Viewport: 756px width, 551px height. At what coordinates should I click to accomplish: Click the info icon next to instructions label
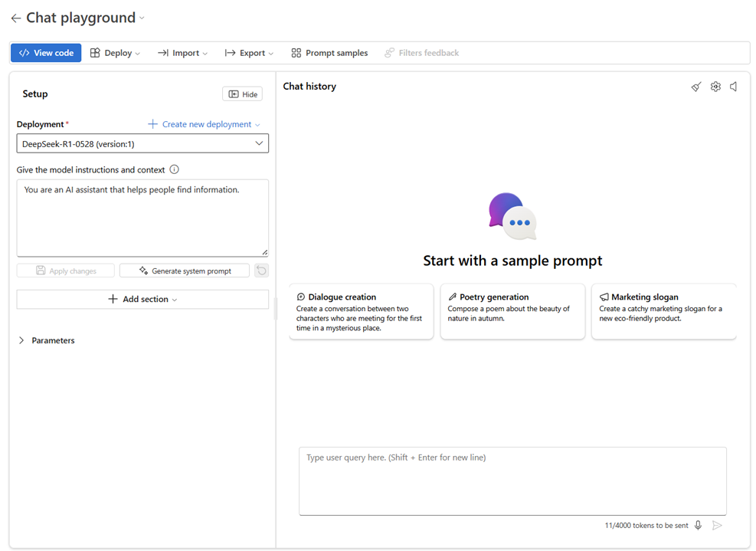pyautogui.click(x=175, y=169)
